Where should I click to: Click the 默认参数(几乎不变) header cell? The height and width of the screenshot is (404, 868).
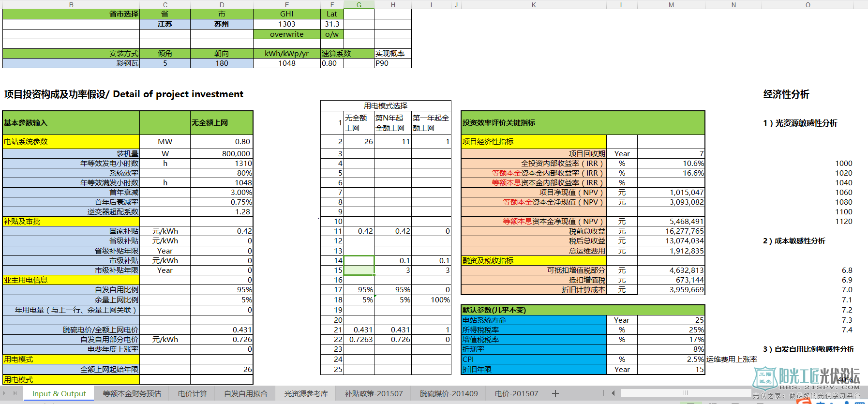(x=583, y=310)
